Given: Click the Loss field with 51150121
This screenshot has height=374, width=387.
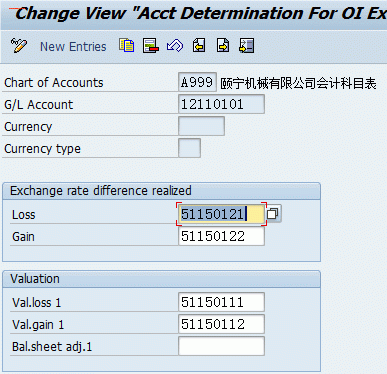Looking at the screenshot, I should click(x=222, y=214).
